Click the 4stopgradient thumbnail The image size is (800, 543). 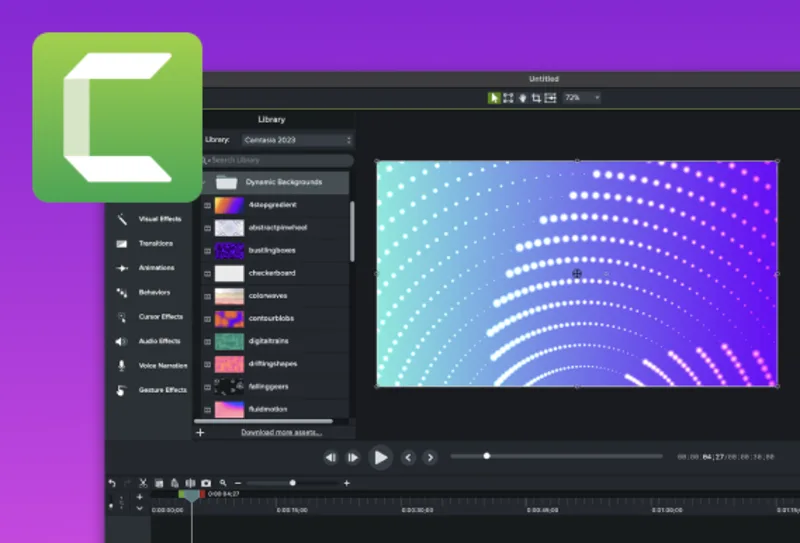coord(229,205)
